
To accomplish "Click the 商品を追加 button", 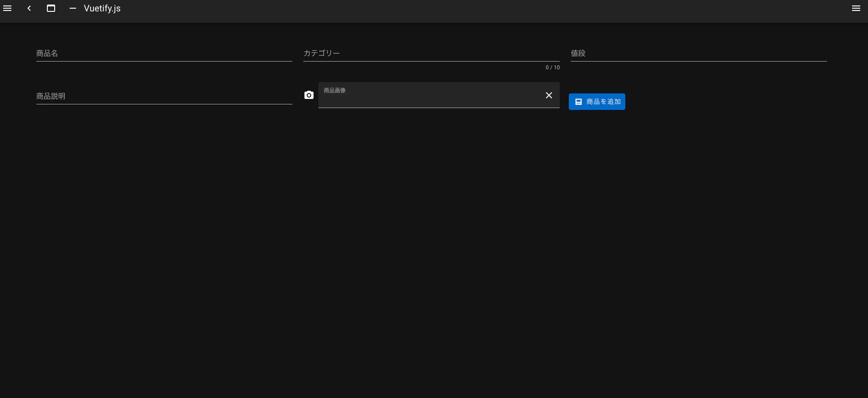I will [597, 102].
